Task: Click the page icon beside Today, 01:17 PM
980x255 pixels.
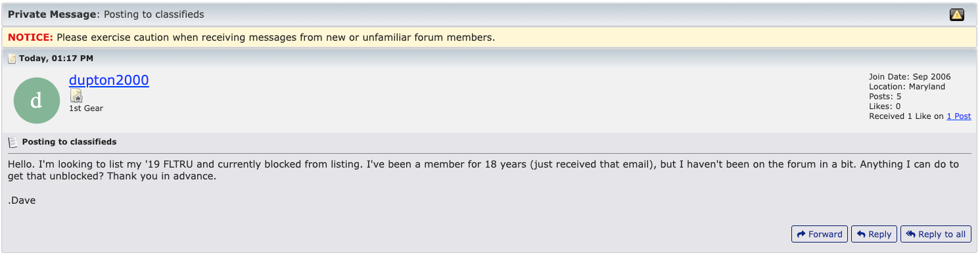Action: 12,58
